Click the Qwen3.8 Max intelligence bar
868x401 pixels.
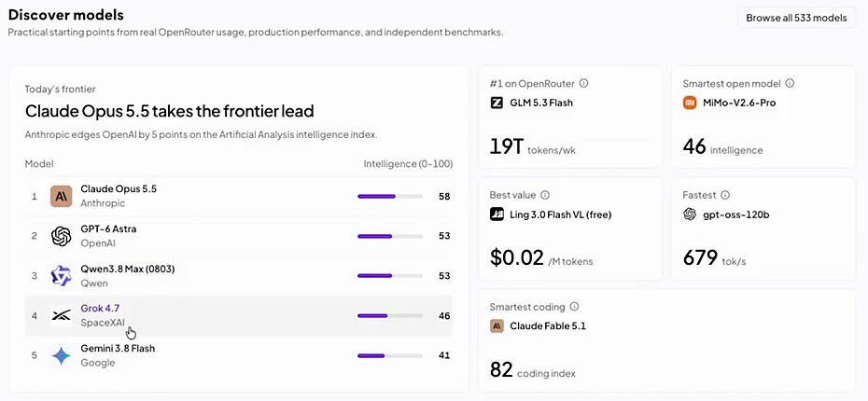(390, 275)
